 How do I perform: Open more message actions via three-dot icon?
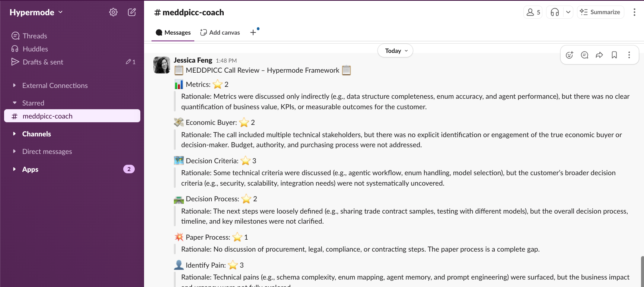(x=629, y=55)
